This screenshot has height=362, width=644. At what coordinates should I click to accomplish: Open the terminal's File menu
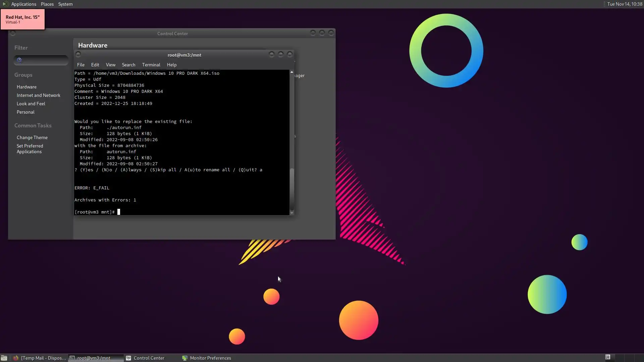(80, 65)
